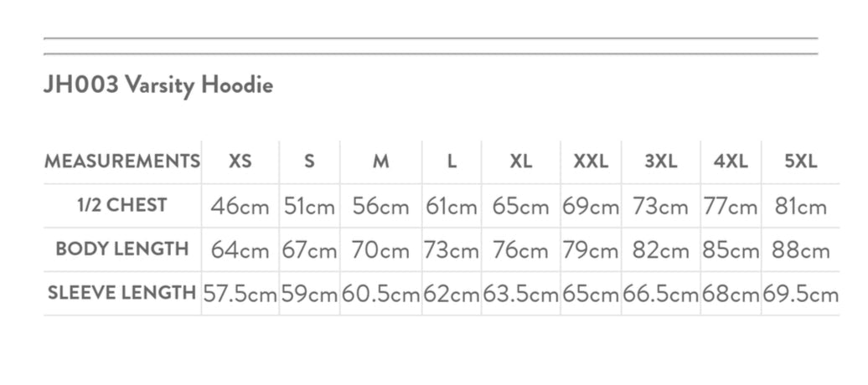Viewport: 868px width, 385px height.
Task: Select the 1/2 CHEST row label
Action: pyautogui.click(x=122, y=205)
